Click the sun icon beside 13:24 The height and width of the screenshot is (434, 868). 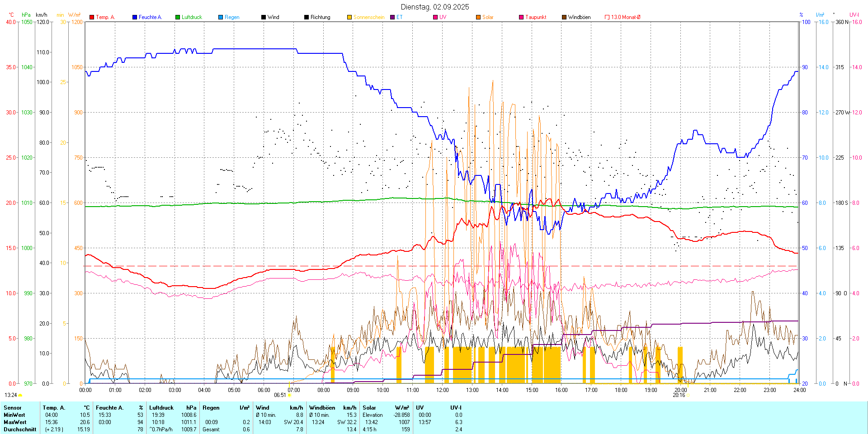pos(20,395)
